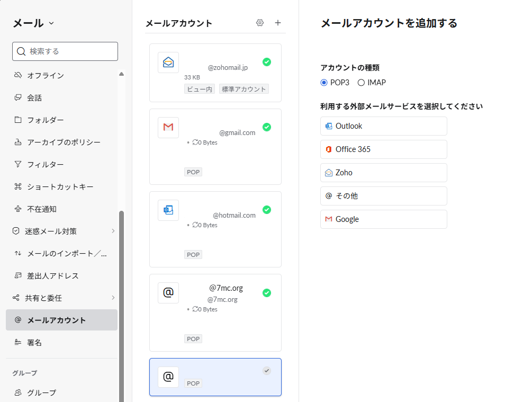
Task: Select the IMAP account type
Action: [x=361, y=83]
